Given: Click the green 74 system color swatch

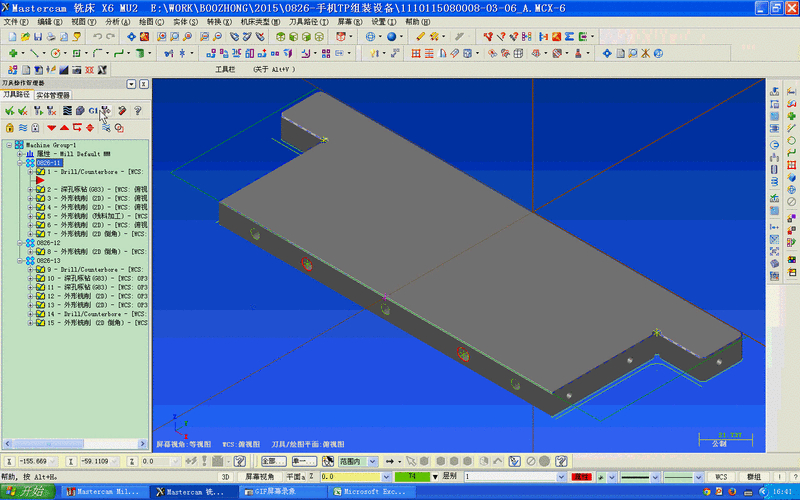Looking at the screenshot, I should coord(412,477).
